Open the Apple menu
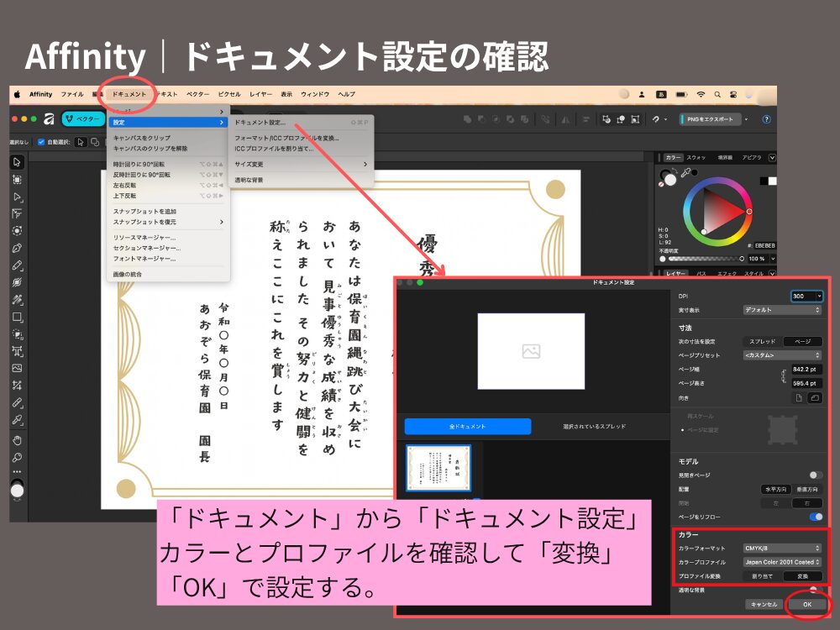840x630 pixels. (x=17, y=94)
